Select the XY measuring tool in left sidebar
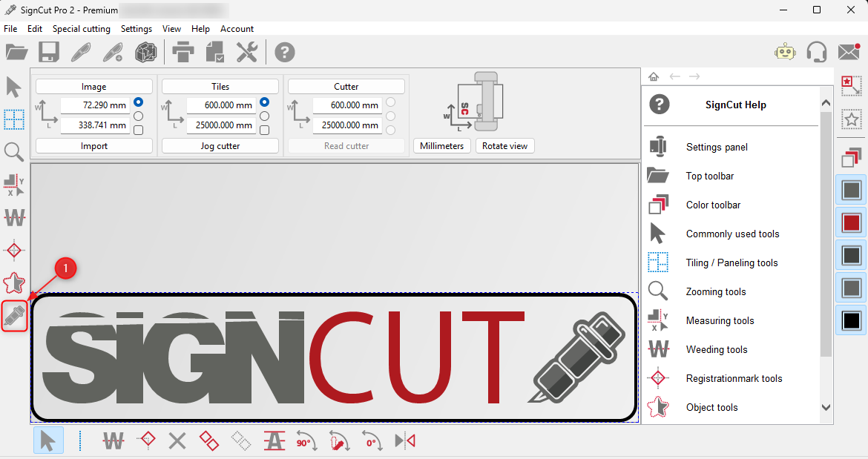This screenshot has width=868, height=459. (14, 185)
